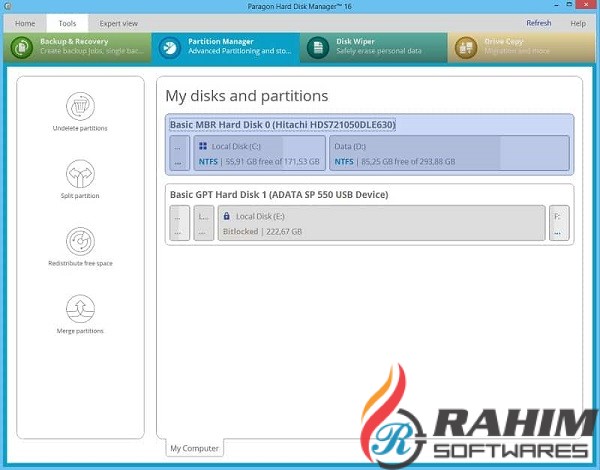The image size is (600, 470).
Task: Click the Drive Copy gold icon
Action: [x=466, y=48]
